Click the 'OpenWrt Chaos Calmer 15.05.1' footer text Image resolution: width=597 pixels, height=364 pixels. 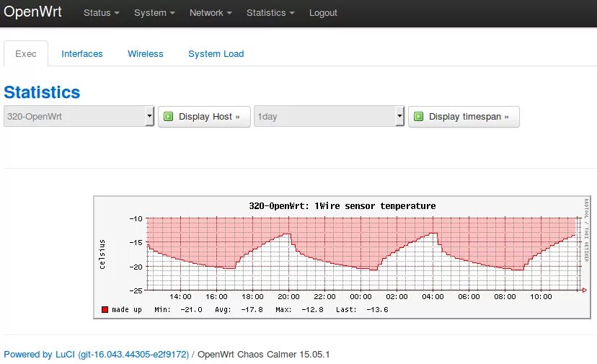click(x=263, y=354)
